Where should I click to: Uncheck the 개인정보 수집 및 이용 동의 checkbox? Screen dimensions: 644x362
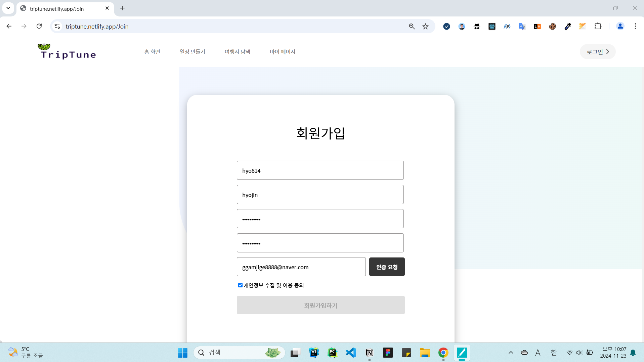click(x=240, y=285)
